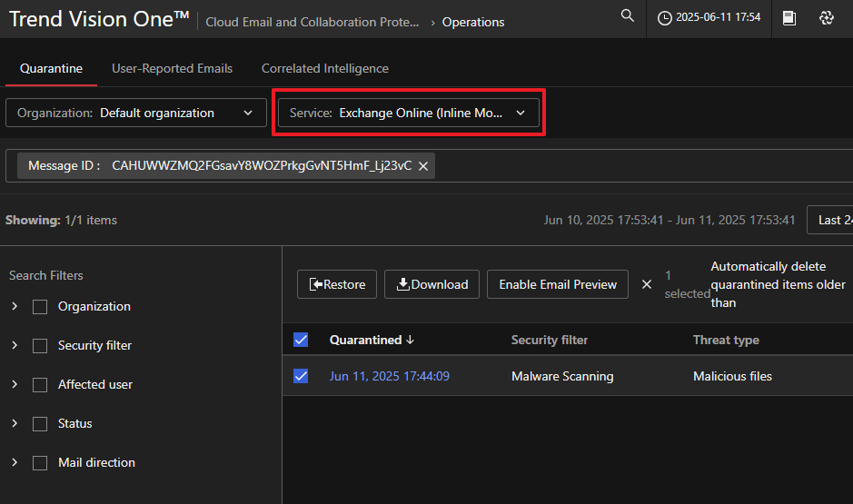The width and height of the screenshot is (853, 504).
Task: Clear selection with the X beside '1 selected'
Action: (x=647, y=284)
